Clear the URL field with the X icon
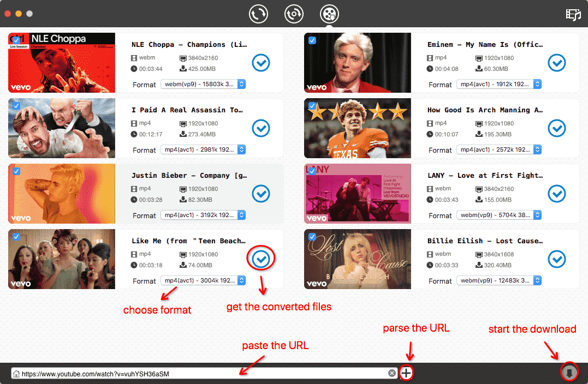Screen dimensions: 588x384 [392, 373]
